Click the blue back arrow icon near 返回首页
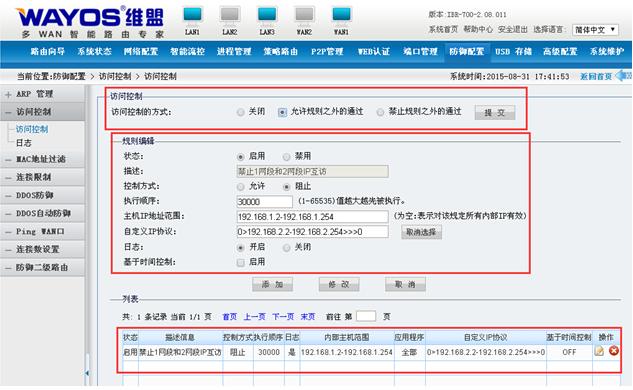The height and width of the screenshot is (390, 633). pos(624,76)
